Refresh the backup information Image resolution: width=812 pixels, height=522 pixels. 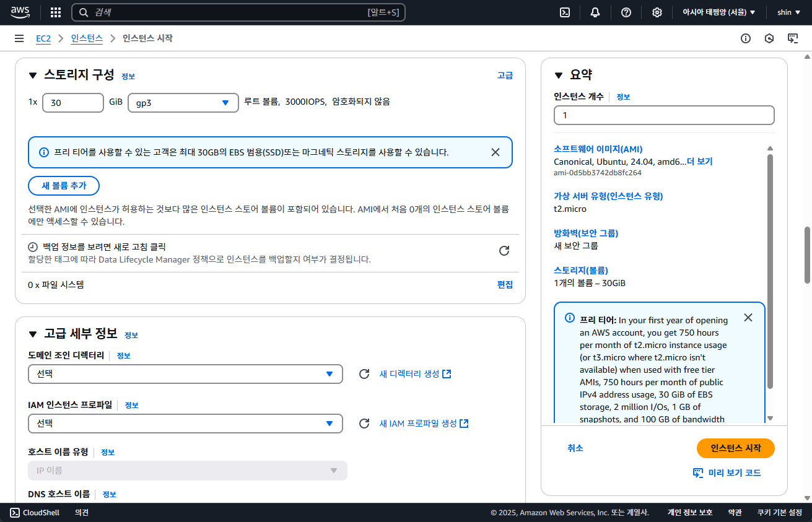point(504,251)
